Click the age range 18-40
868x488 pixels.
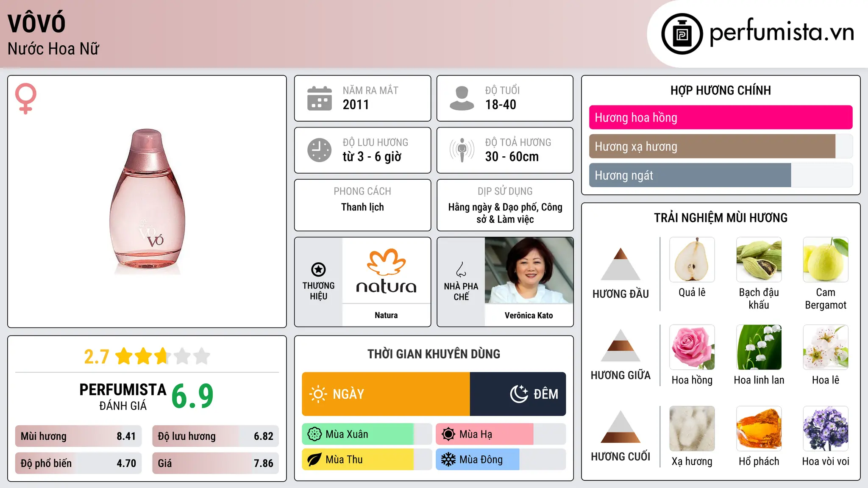501,105
